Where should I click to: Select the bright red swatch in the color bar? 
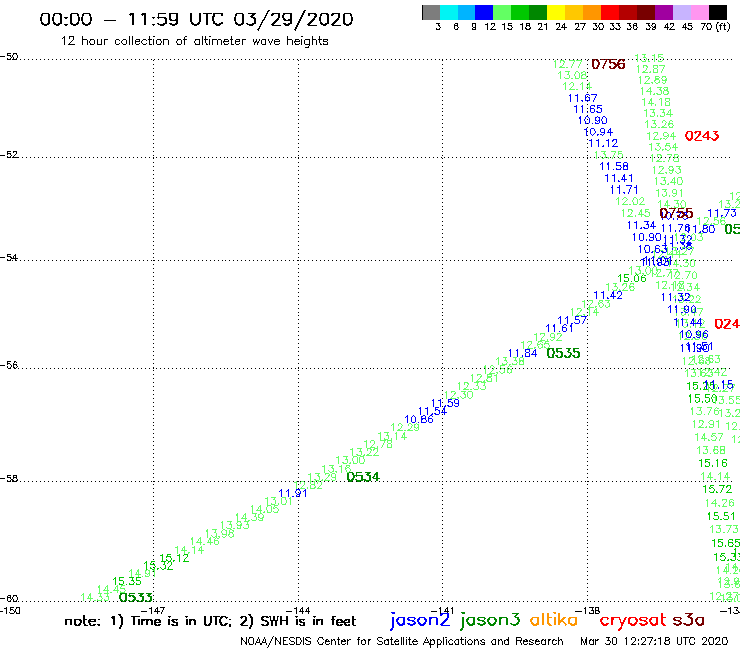609,12
